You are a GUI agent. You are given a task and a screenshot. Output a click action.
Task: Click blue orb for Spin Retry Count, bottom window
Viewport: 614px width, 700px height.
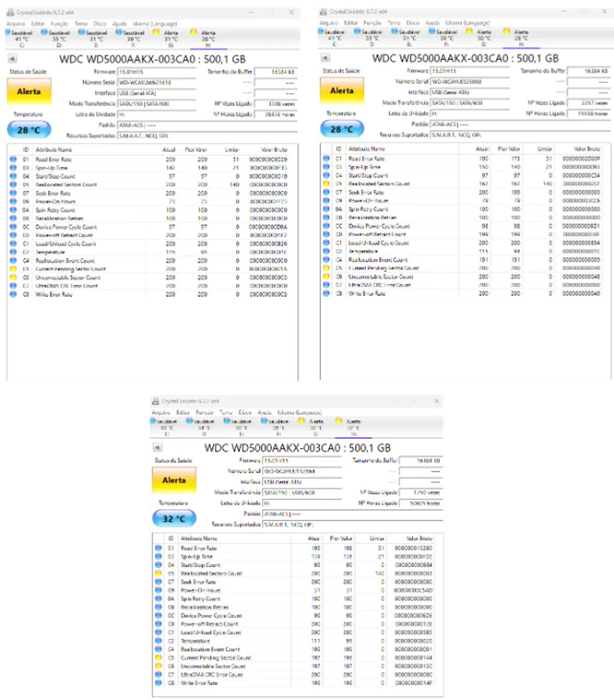(159, 598)
